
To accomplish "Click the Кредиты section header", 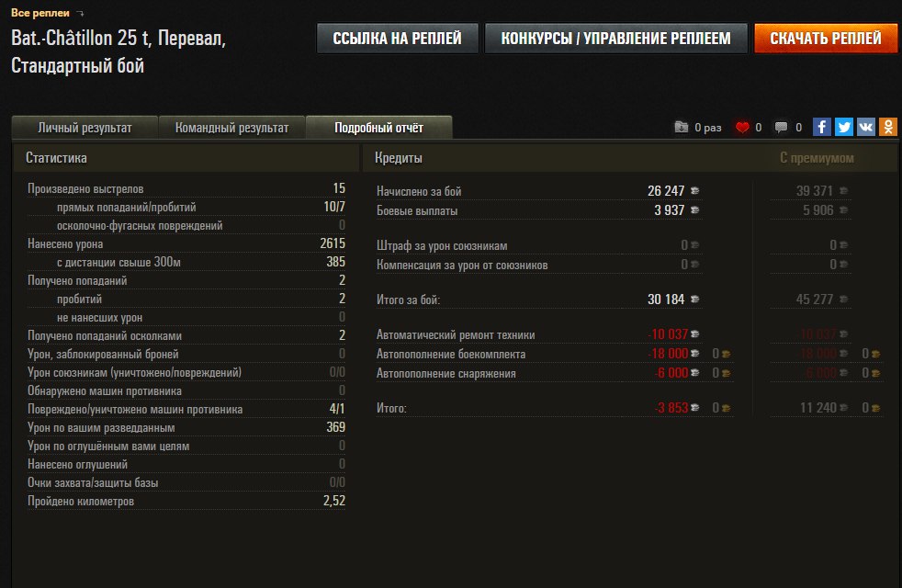I will coord(399,158).
